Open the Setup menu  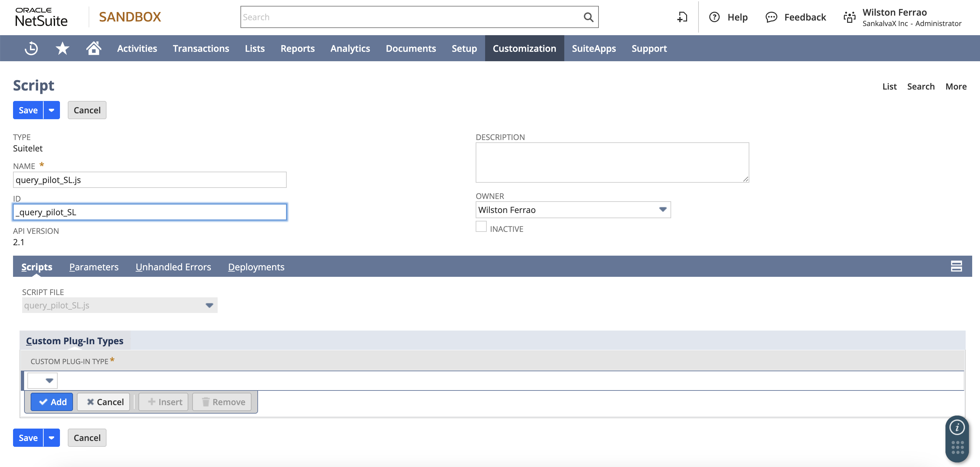[x=464, y=48]
